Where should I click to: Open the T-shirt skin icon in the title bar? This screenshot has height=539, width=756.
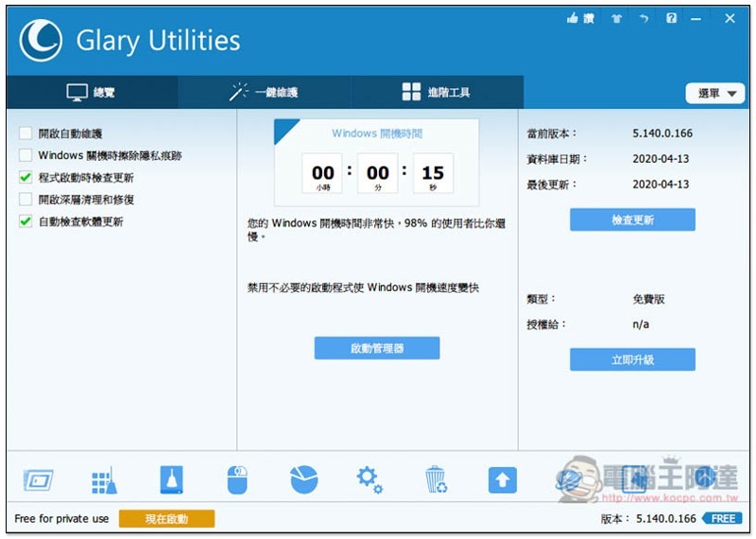(617, 19)
